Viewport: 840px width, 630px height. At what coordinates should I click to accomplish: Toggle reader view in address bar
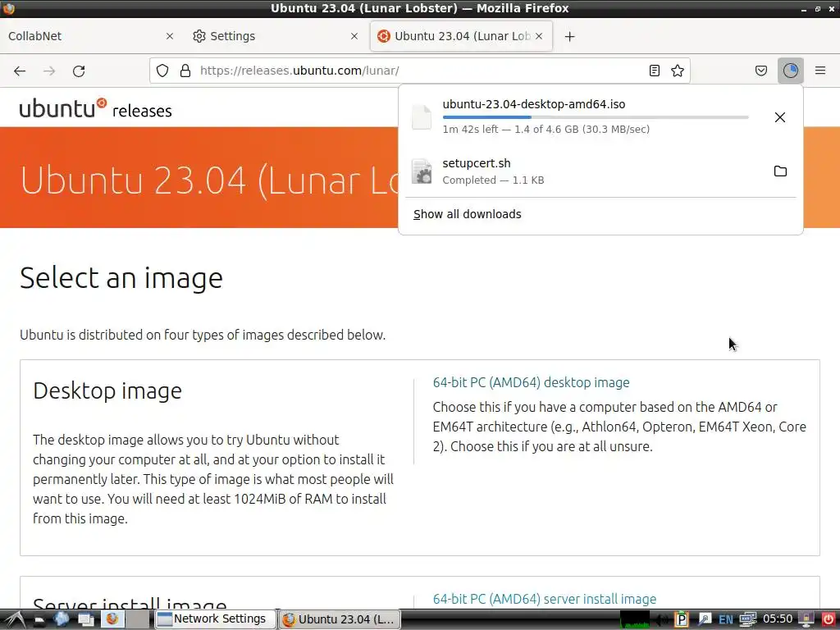coord(654,71)
